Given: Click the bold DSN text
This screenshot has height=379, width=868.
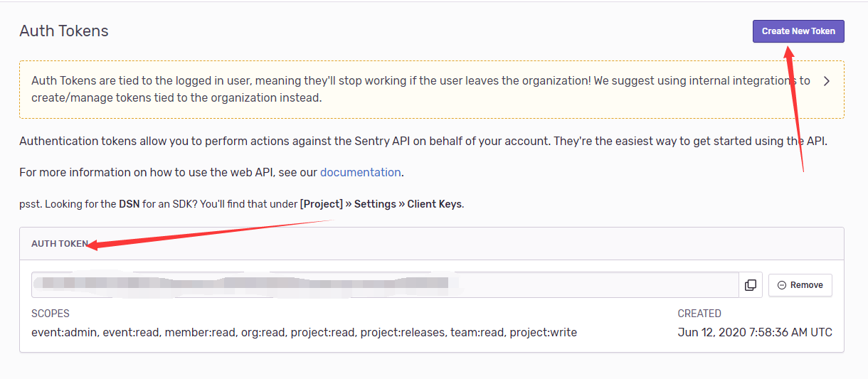Looking at the screenshot, I should click(129, 204).
